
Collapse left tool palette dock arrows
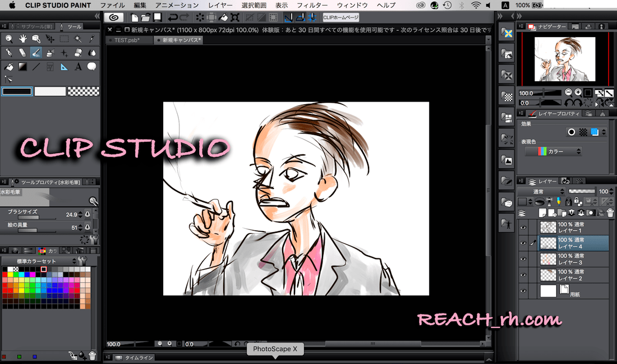coord(97,16)
